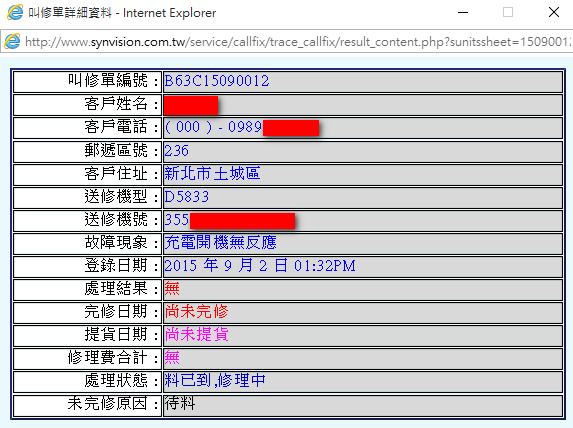
Task: Click the red 無 in 處理結果 row
Action: 172,289
